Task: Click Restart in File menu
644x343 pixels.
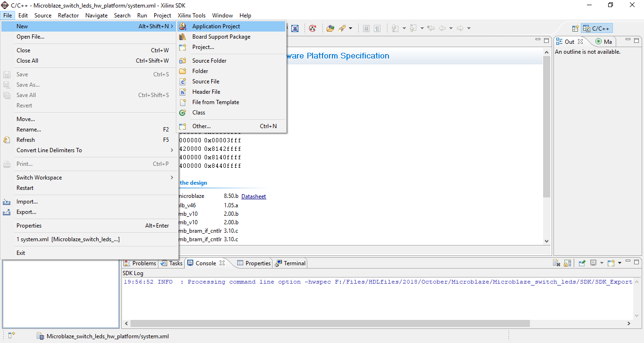Action: (x=89, y=188)
